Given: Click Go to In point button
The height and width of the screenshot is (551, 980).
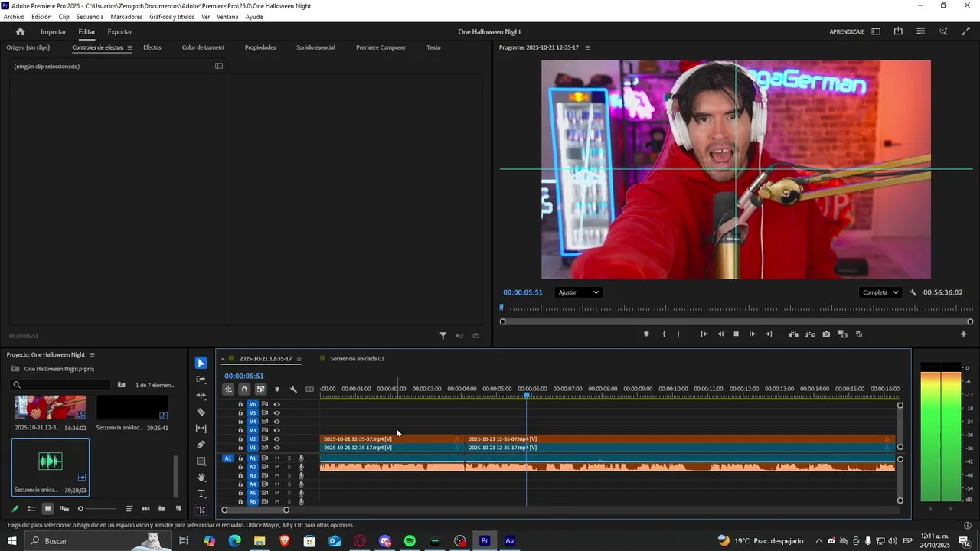Looking at the screenshot, I should pyautogui.click(x=704, y=334).
